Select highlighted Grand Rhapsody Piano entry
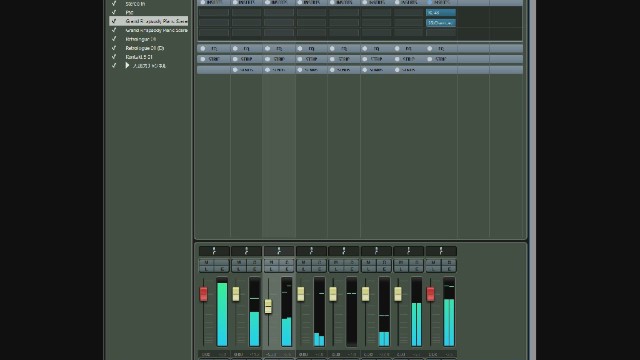Viewport: 640px width, 360px height. [x=156, y=21]
